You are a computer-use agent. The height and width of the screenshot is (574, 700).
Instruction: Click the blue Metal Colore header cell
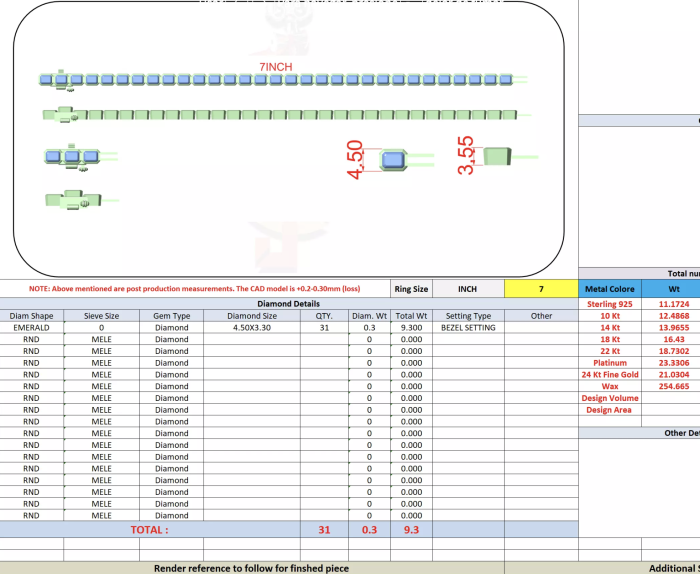point(609,289)
